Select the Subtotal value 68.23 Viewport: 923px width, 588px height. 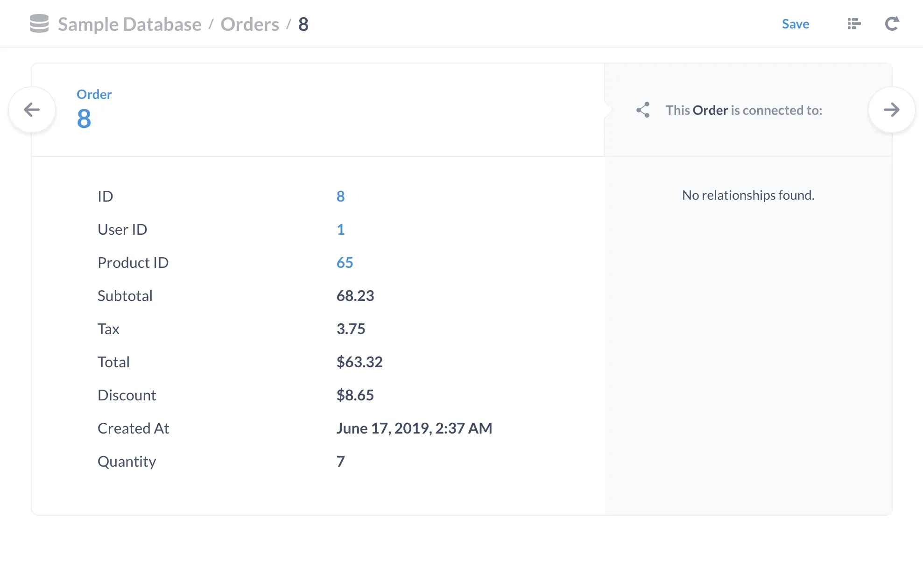point(355,295)
